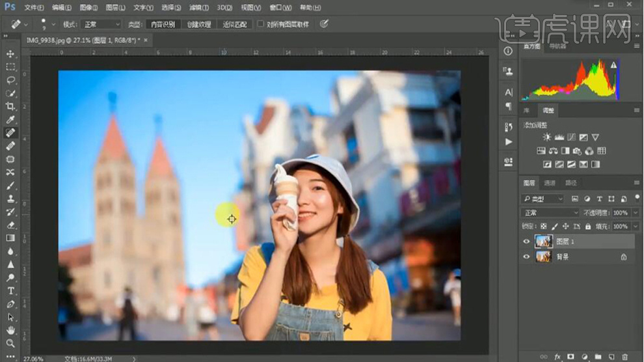Click the 创建纹理 button
644x362 pixels.
199,24
